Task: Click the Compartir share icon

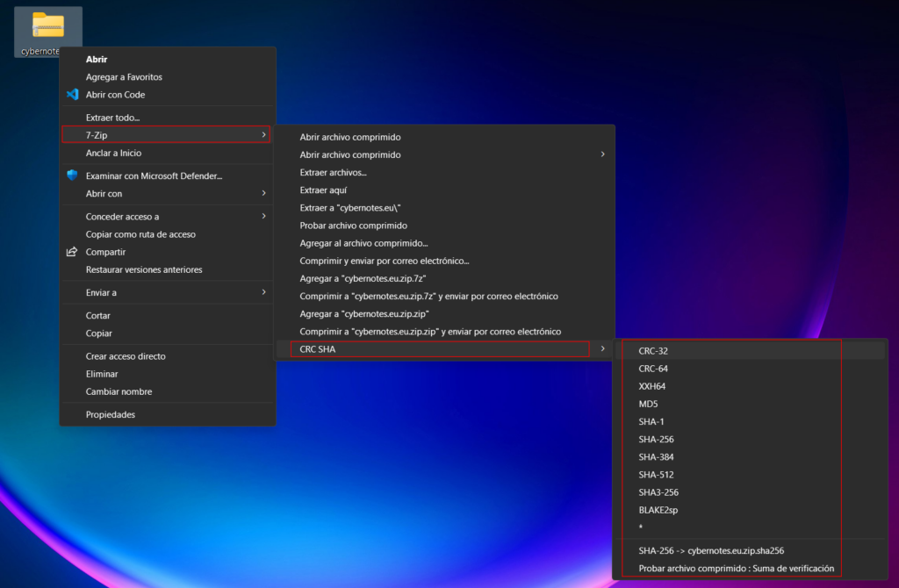Action: pyautogui.click(x=71, y=252)
